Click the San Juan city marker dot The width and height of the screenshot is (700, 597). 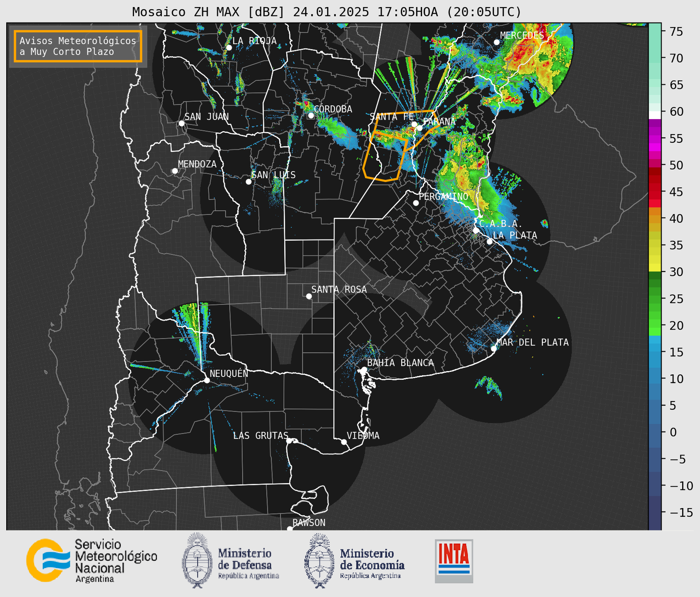pyautogui.click(x=181, y=123)
